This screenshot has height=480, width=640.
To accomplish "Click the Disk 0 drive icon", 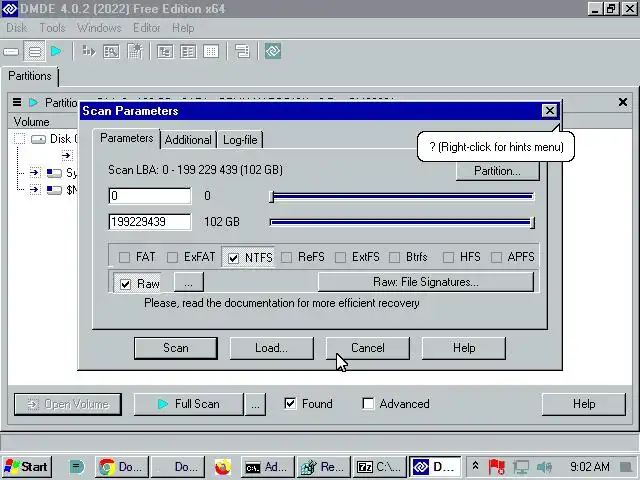I will tap(38, 139).
